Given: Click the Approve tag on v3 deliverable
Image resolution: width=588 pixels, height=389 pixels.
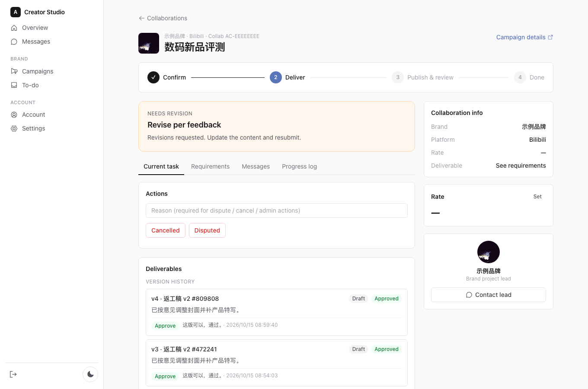Looking at the screenshot, I should click(165, 376).
